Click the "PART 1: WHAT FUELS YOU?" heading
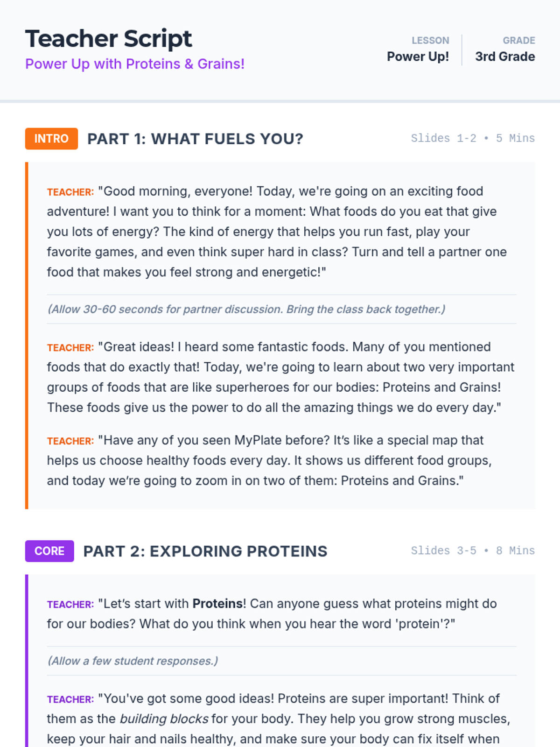The height and width of the screenshot is (747, 560). coord(195,139)
